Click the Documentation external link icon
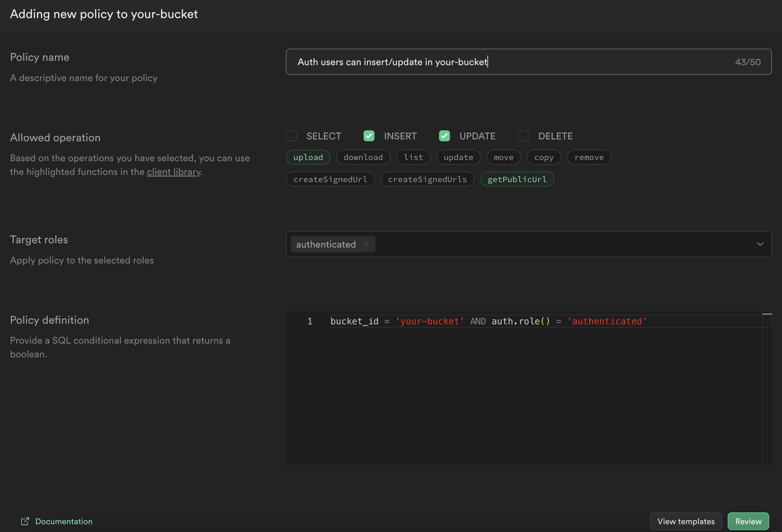Viewport: 782px width, 532px height. 25,521
